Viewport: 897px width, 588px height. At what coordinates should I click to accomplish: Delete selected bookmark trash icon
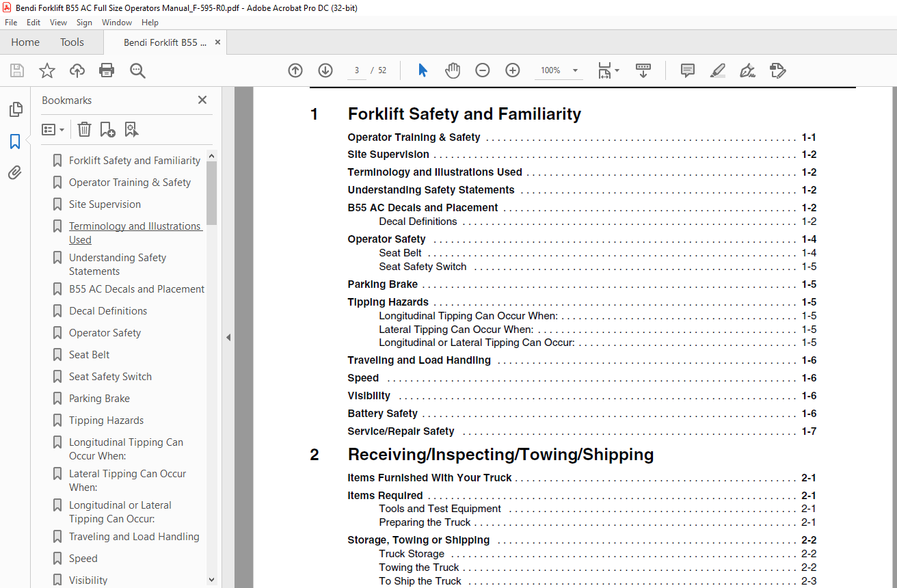(84, 129)
